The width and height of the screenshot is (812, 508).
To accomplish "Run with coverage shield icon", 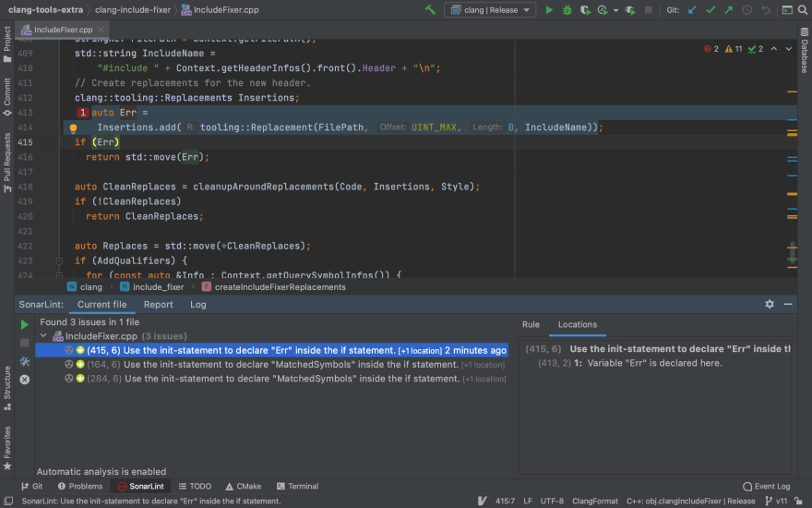I will [585, 10].
